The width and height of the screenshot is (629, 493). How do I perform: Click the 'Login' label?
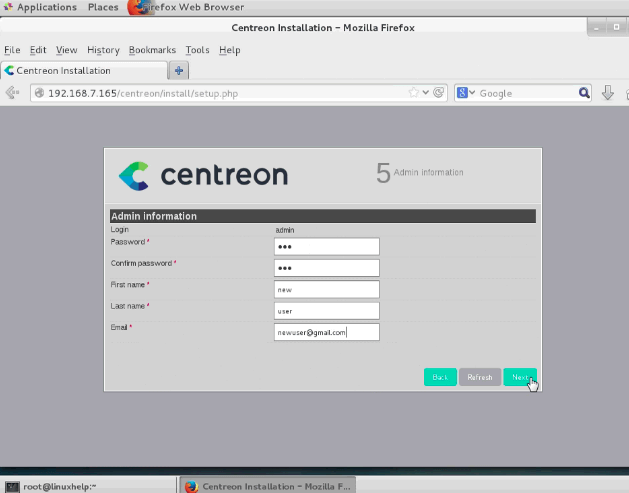click(120, 229)
